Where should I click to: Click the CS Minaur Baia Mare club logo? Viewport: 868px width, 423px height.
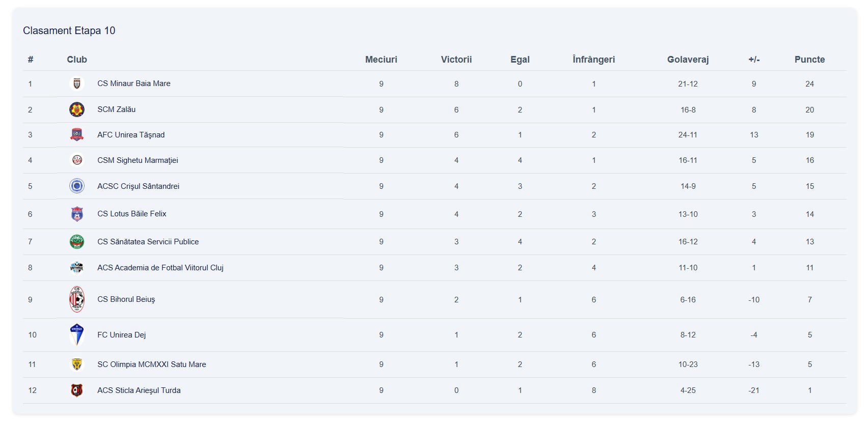pos(77,83)
